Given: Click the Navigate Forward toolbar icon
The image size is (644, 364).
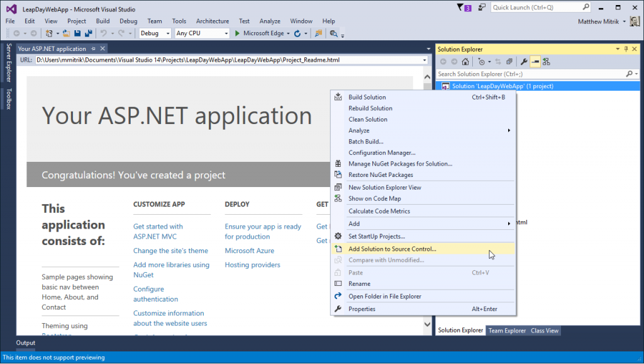Looking at the screenshot, I should click(34, 33).
